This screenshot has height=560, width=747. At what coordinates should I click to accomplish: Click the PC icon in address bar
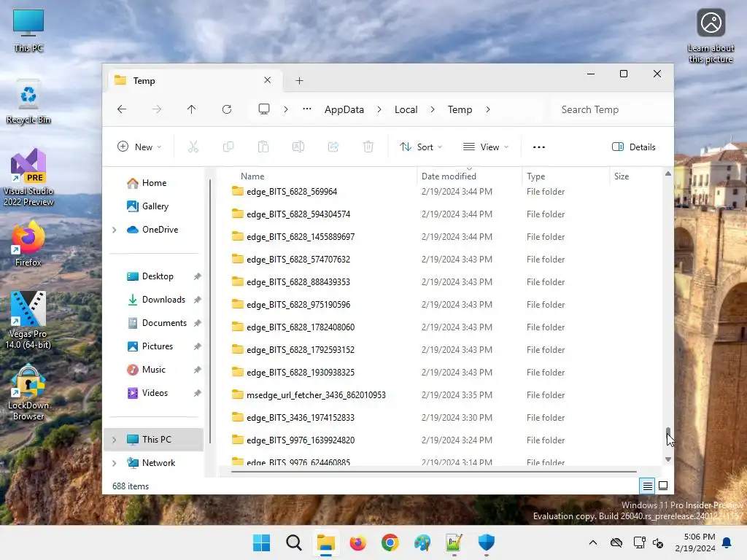(x=264, y=109)
